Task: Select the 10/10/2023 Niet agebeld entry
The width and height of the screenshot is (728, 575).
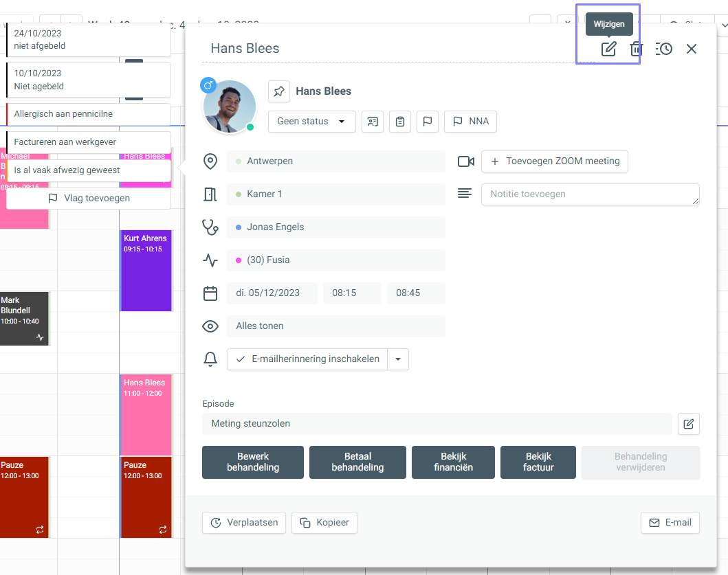Action: tap(89, 80)
